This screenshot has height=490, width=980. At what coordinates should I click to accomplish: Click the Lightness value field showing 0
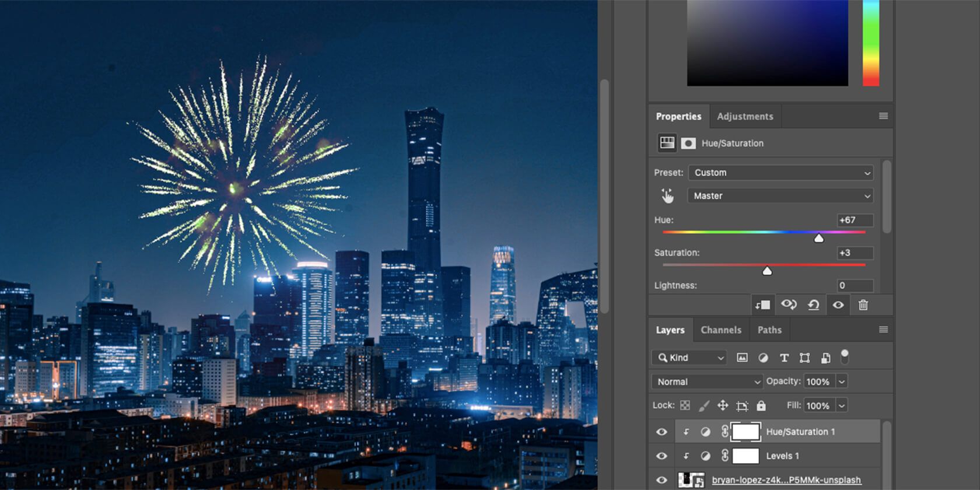[855, 285]
